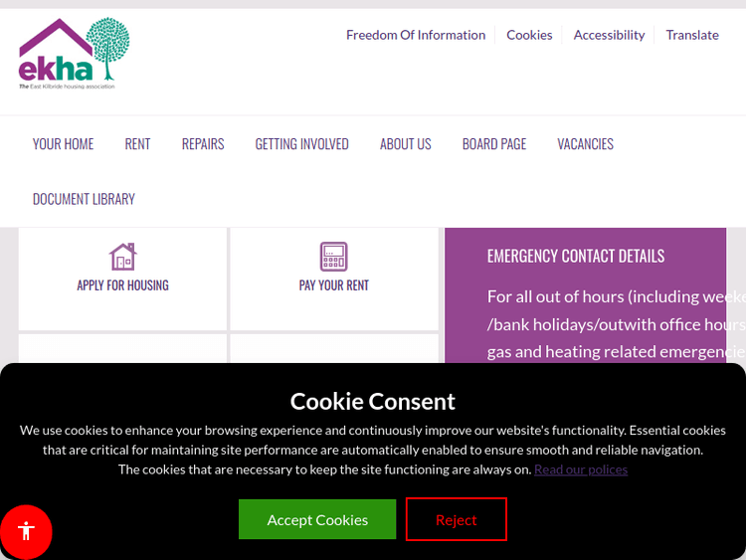
Task: Open the Rent menu item
Action: tap(137, 144)
